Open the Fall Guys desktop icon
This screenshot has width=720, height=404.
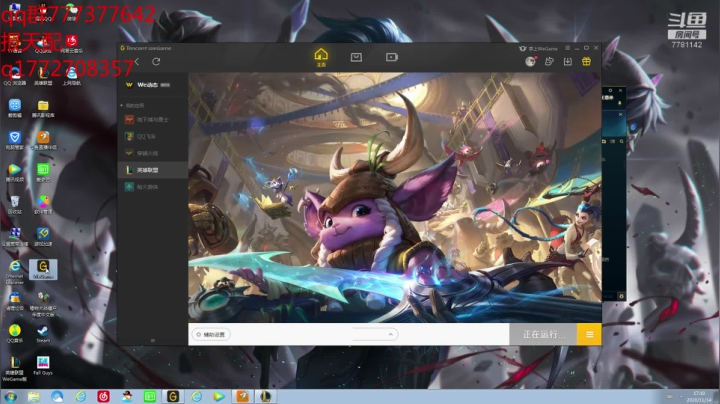coord(43,365)
